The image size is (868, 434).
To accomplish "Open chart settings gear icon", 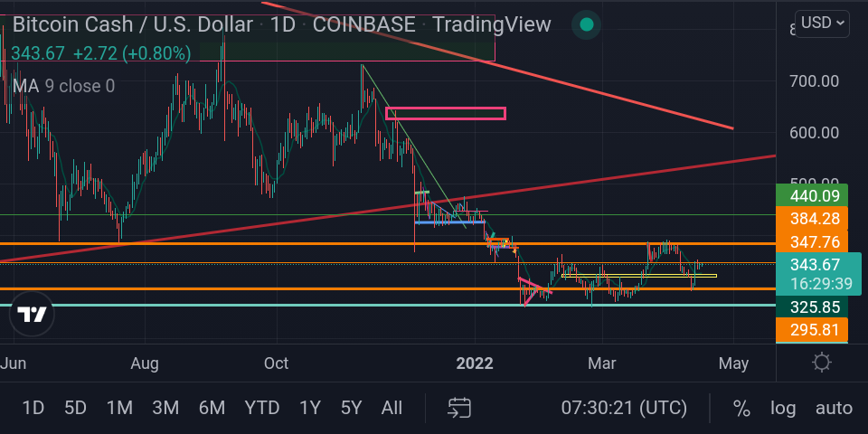I will tap(822, 363).
